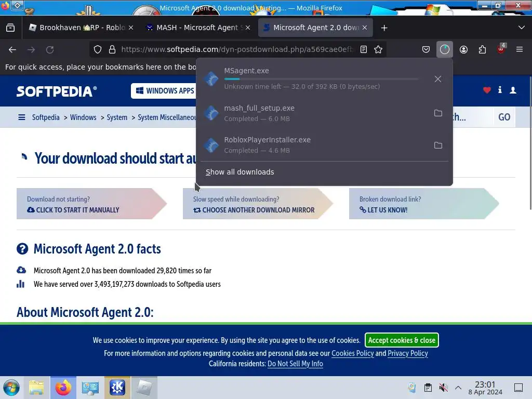
Task: Close the Brookhaven RP tab
Action: pyautogui.click(x=131, y=28)
